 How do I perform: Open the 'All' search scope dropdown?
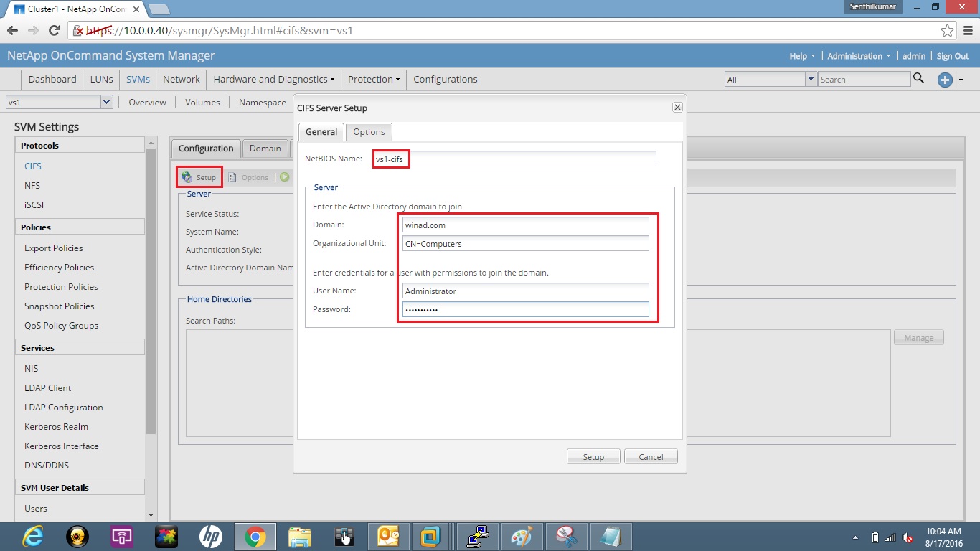(x=811, y=79)
